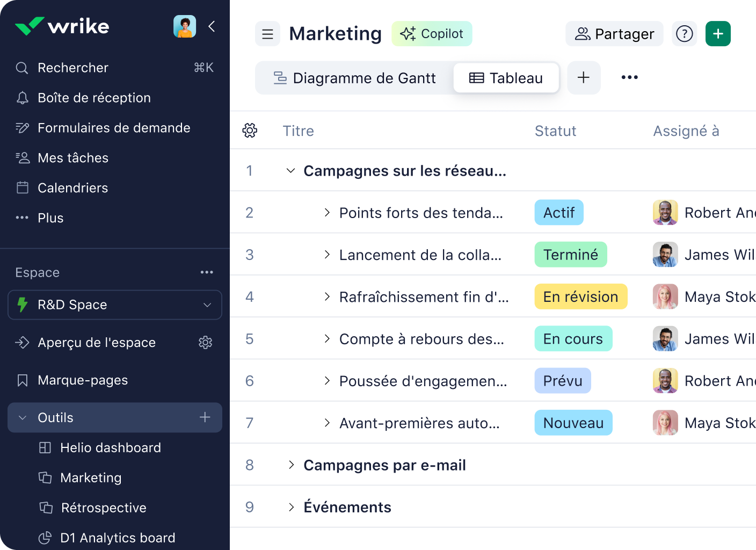Screen dimensions: 756x550
Task: Click the Rechercher search field
Action: click(115, 68)
